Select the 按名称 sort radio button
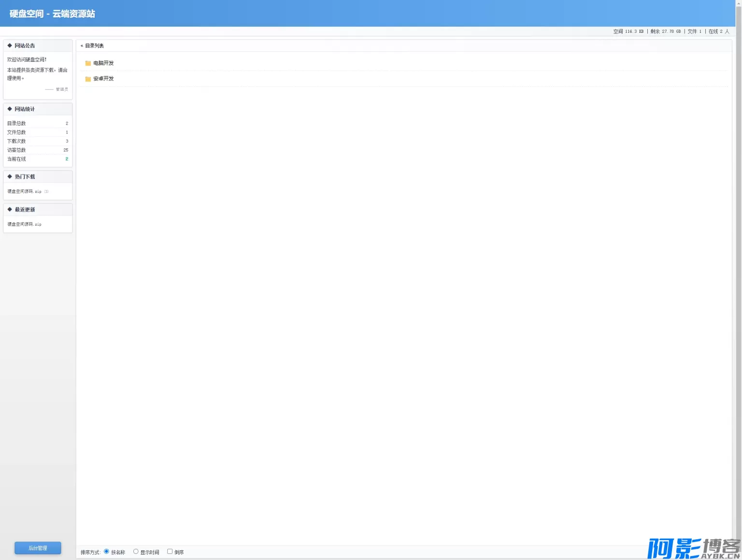Viewport: 742px width, 560px height. 107,551
